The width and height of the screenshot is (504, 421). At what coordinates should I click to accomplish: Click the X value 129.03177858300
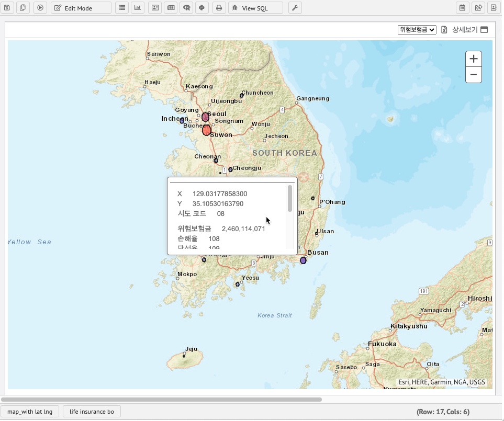point(220,194)
